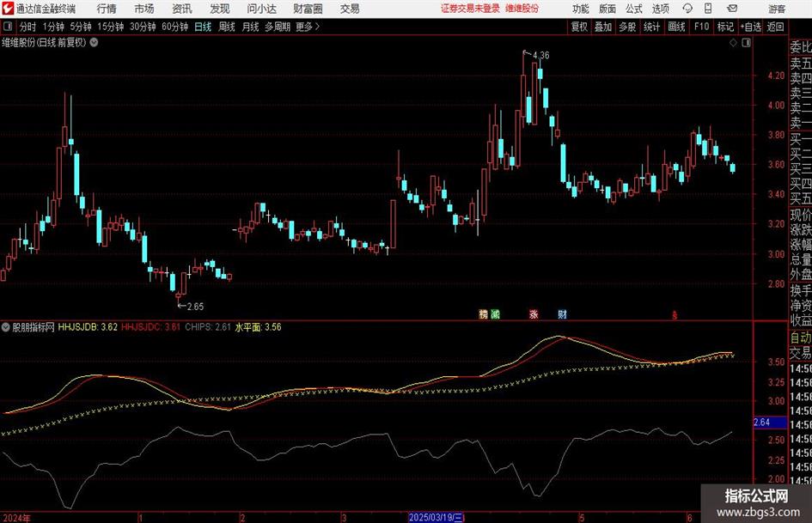The height and width of the screenshot is (523, 812).
Task: Expand the 股朋指标网 indicator dropdown
Action: click(5, 327)
